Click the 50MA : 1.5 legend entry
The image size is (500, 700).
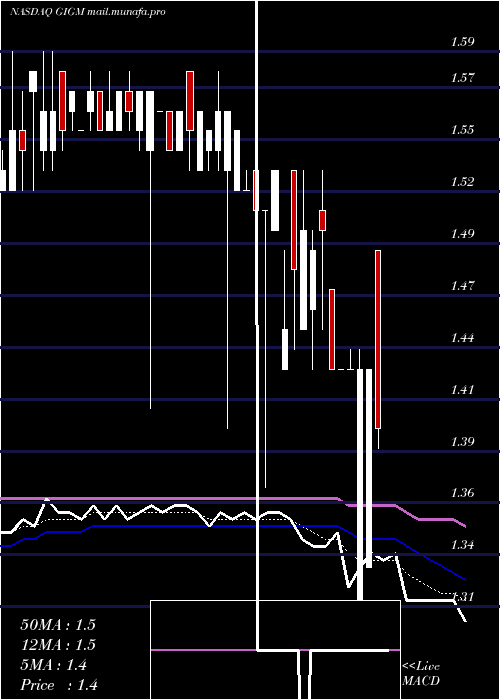point(58,625)
